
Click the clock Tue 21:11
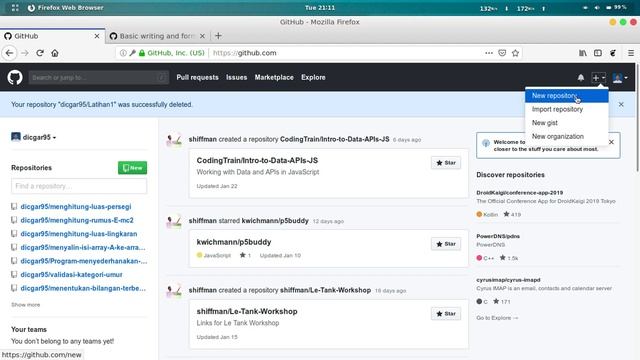(320, 8)
